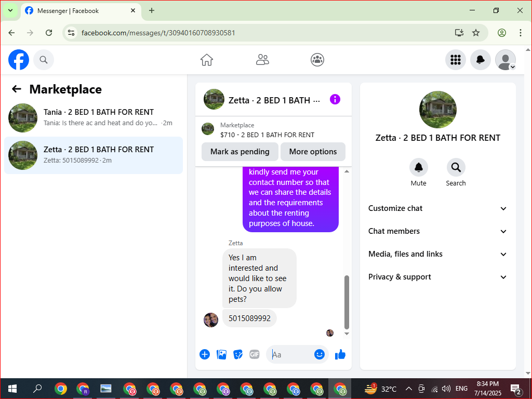Open a new browser tab
Screen dimensions: 532x399
(152, 10)
